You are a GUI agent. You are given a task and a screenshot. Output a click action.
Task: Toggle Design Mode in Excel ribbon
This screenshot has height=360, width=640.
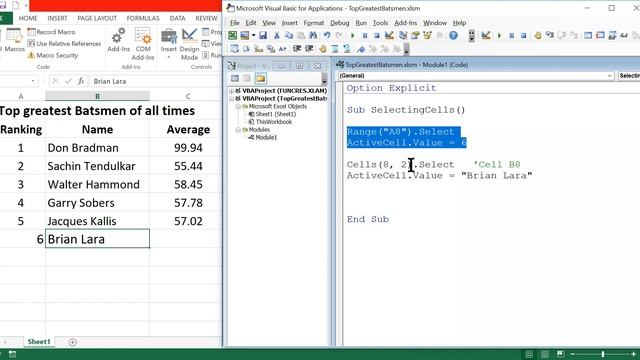click(189, 44)
